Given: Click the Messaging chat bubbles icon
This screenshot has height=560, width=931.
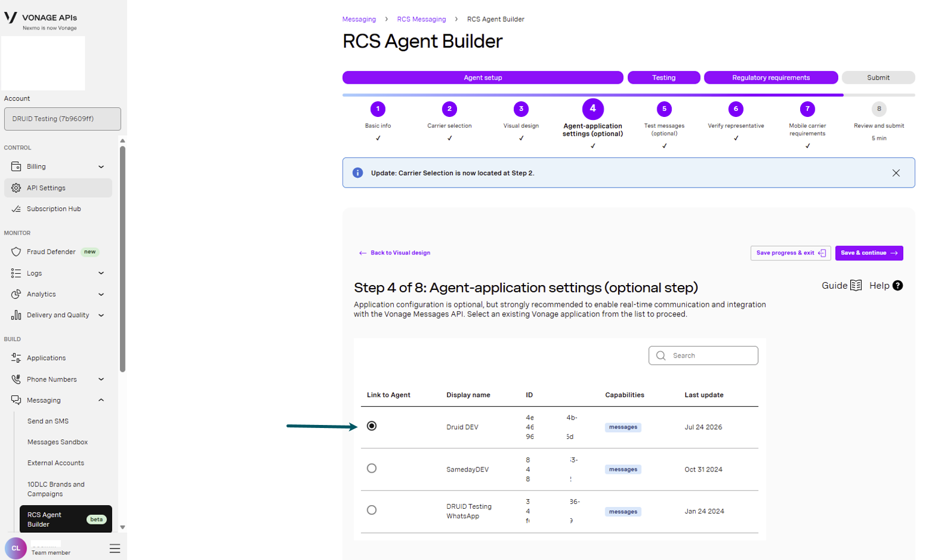Looking at the screenshot, I should 16,400.
